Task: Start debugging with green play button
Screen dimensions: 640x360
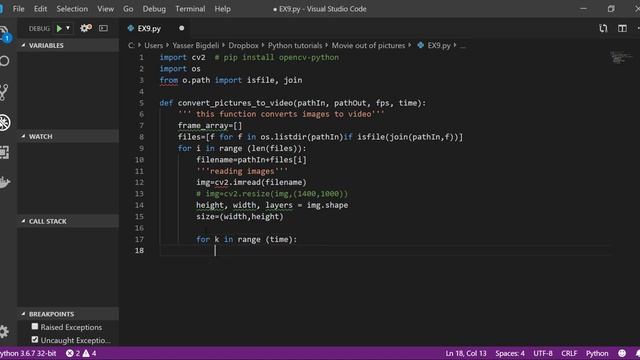Action: (x=59, y=28)
